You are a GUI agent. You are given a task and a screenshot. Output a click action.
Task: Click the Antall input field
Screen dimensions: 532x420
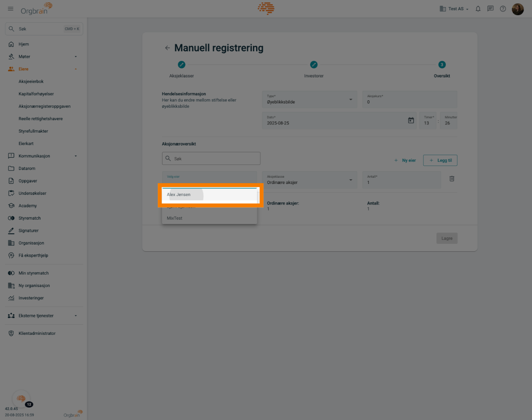click(x=402, y=180)
